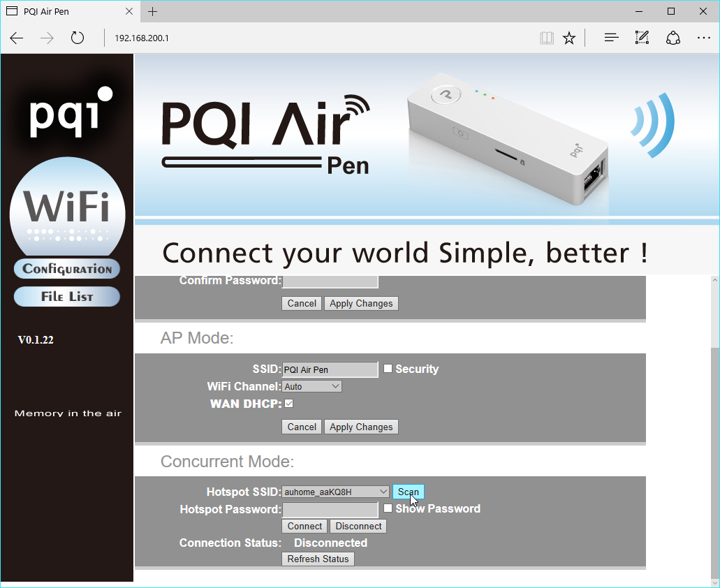Viewport: 720px width, 588px height.
Task: Apply Changes for AP Mode
Action: [x=361, y=427]
